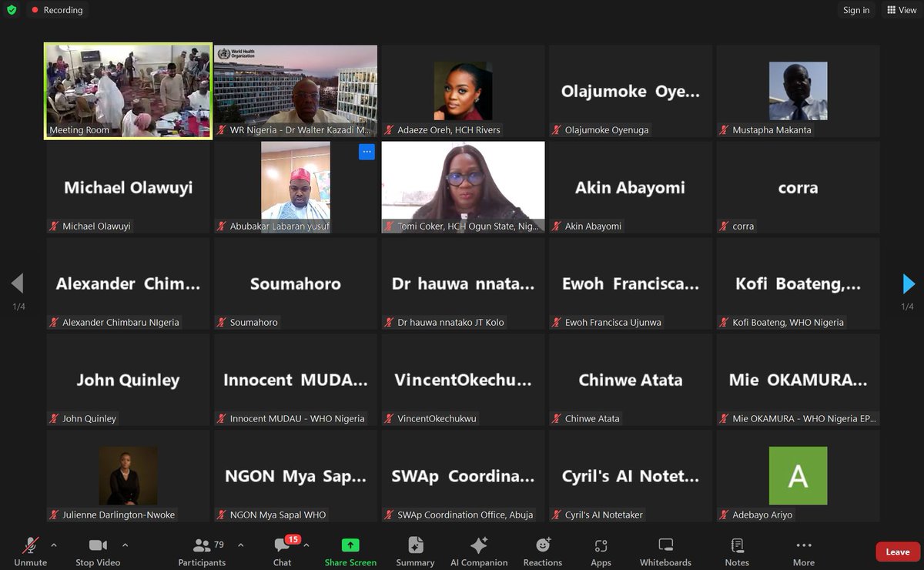Click the John Quinley tile

coord(128,380)
